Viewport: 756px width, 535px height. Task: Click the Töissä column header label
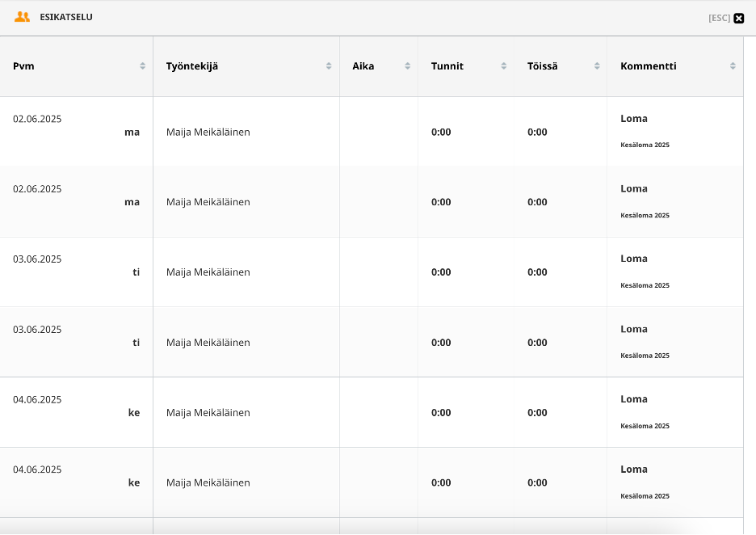[543, 66]
